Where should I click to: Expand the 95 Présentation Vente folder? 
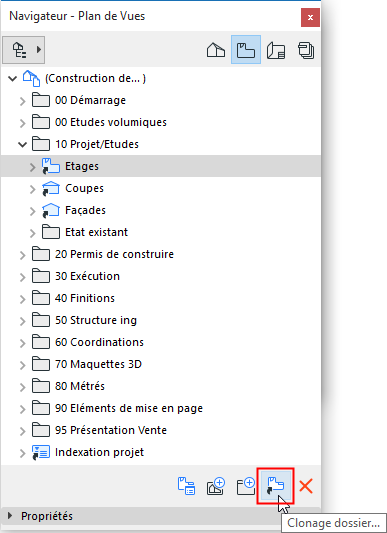(22, 431)
